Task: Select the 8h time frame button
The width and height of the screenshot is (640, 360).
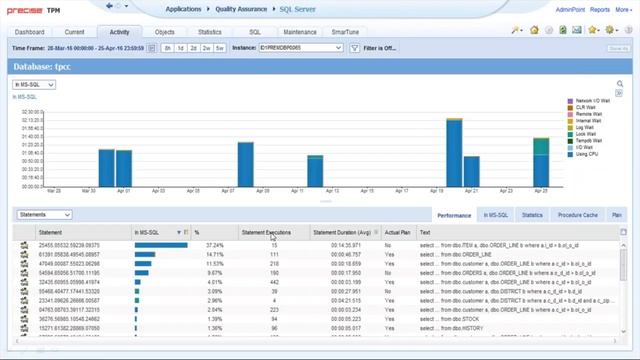Action: pyautogui.click(x=167, y=48)
